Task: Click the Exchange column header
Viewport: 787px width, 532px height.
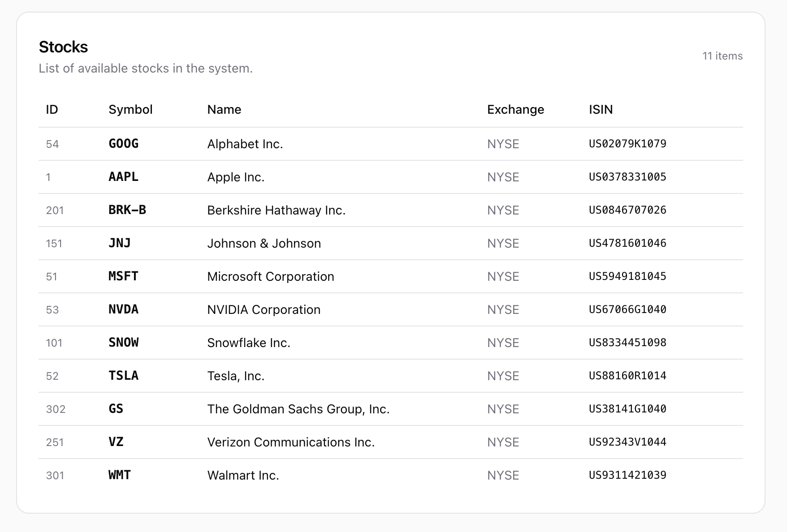Action: tap(515, 110)
